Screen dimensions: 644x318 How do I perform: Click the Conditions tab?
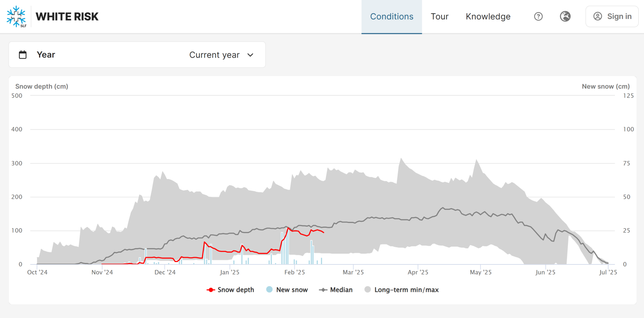pos(391,17)
